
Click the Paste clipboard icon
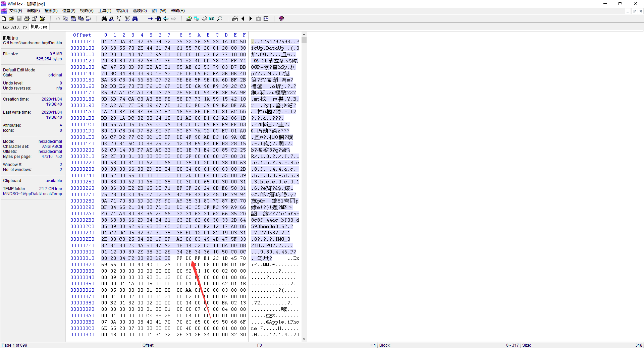[x=73, y=19]
